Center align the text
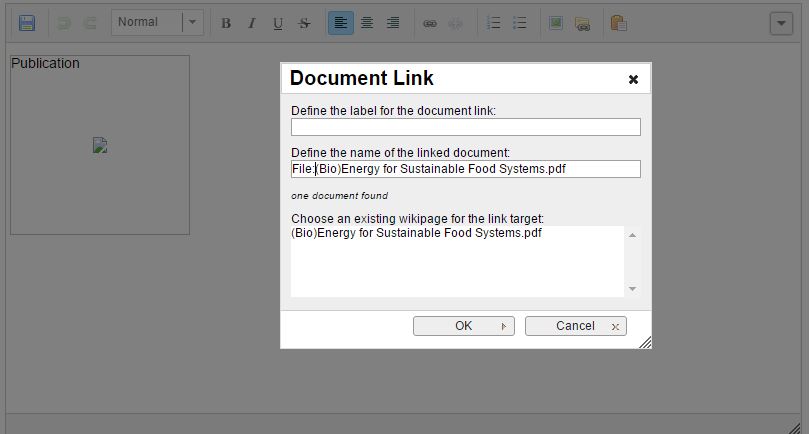Screen dimensions: 809x434 pos(367,23)
